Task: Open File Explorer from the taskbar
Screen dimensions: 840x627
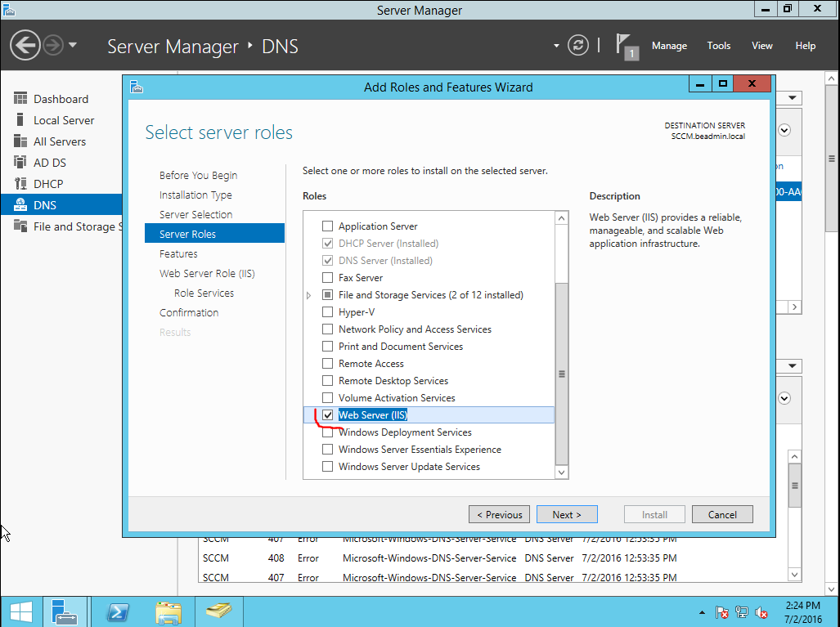Action: point(168,611)
